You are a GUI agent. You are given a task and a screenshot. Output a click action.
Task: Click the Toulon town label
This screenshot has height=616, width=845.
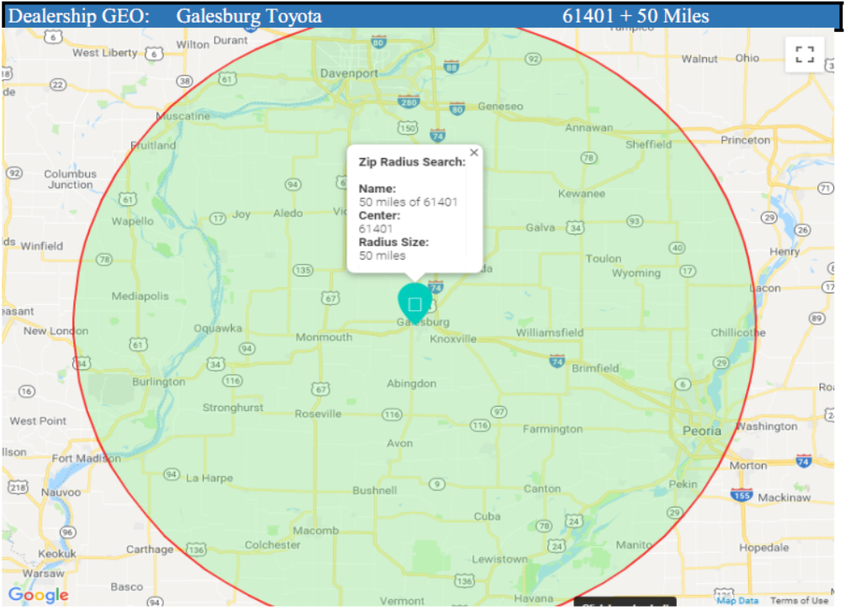pyautogui.click(x=604, y=259)
